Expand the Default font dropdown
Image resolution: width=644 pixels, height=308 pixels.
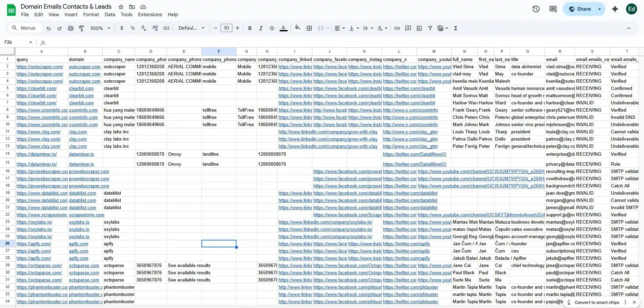tap(191, 28)
